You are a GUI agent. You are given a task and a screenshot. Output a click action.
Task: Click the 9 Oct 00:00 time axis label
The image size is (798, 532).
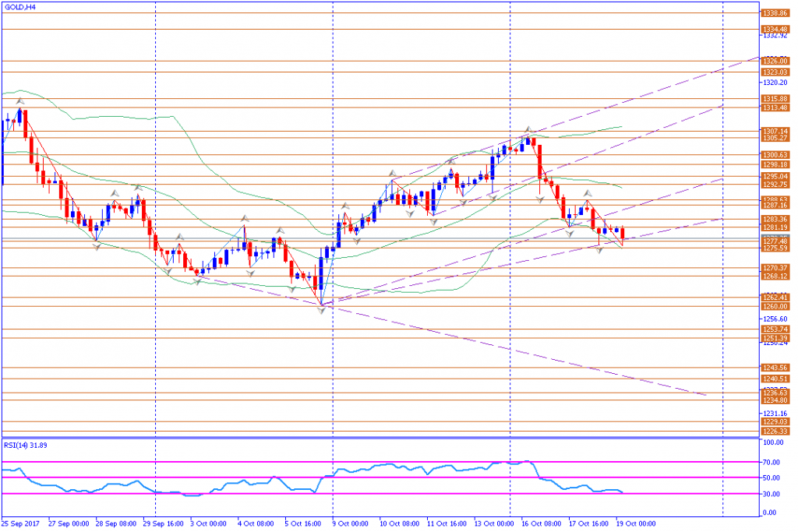click(x=350, y=523)
